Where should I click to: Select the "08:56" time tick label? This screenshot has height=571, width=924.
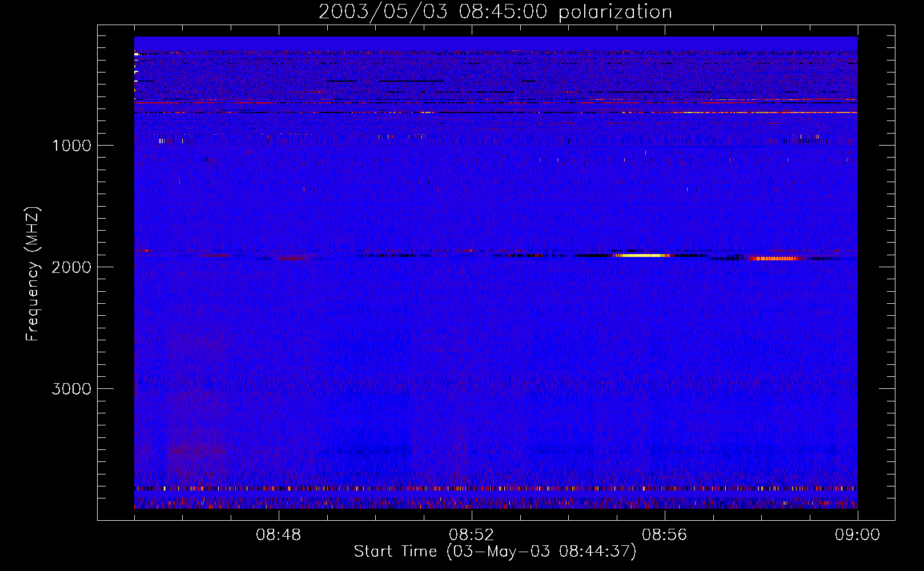pyautogui.click(x=665, y=535)
